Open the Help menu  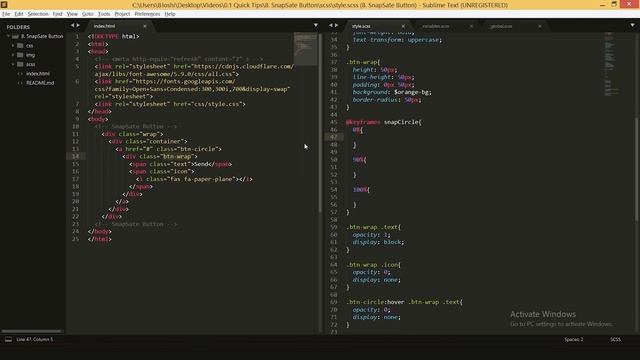pyautogui.click(x=170, y=14)
